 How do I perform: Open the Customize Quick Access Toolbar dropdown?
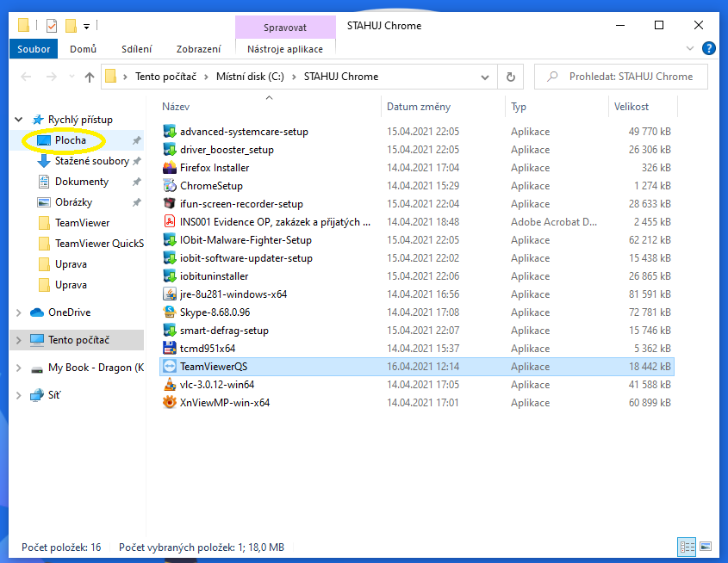(x=86, y=27)
